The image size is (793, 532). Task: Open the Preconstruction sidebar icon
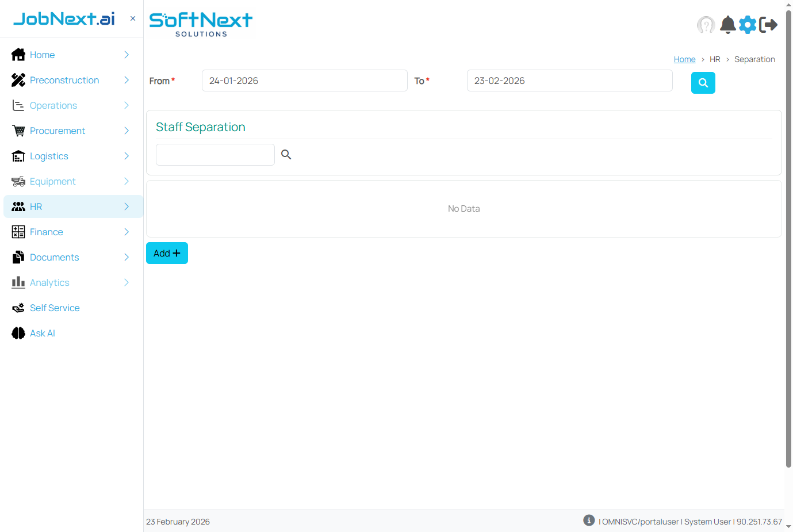(18, 80)
